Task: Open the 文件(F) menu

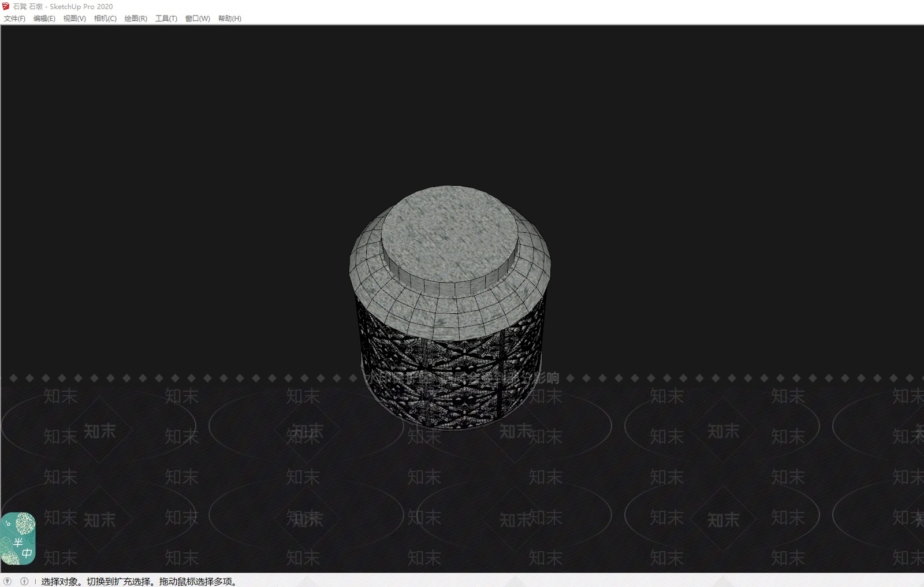Action: point(14,18)
